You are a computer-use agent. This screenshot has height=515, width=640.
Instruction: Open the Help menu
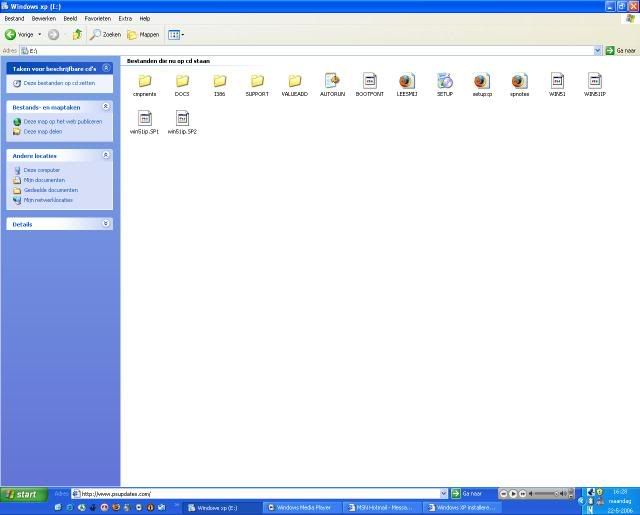[144, 19]
